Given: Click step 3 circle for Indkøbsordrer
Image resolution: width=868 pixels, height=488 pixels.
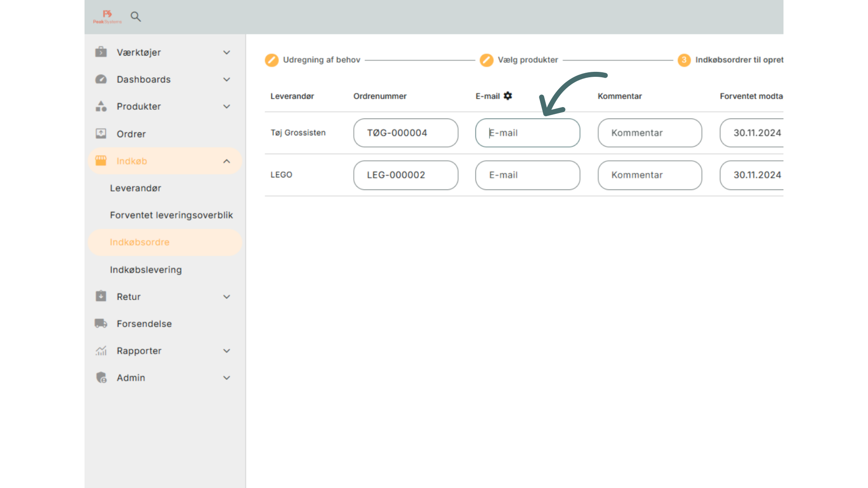Looking at the screenshot, I should tap(684, 60).
